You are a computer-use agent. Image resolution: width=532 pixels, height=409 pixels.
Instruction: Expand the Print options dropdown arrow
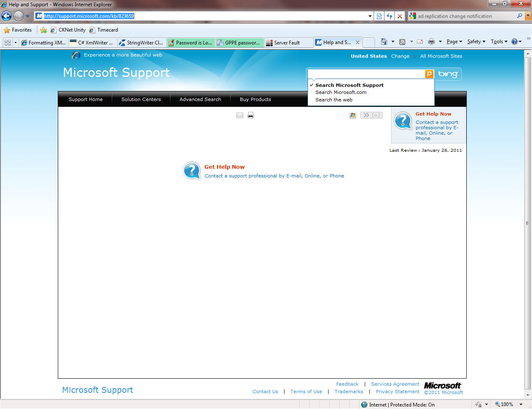pyautogui.click(x=440, y=42)
